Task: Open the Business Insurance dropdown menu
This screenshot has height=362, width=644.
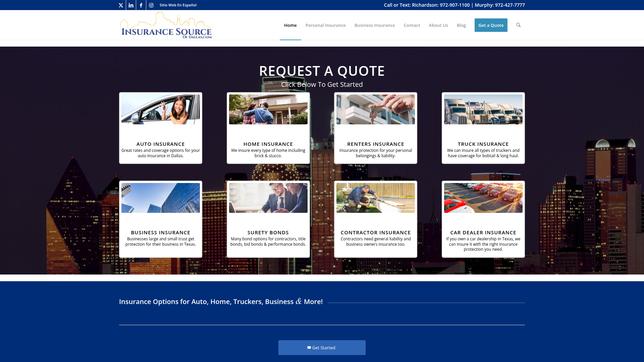Action: point(374,25)
